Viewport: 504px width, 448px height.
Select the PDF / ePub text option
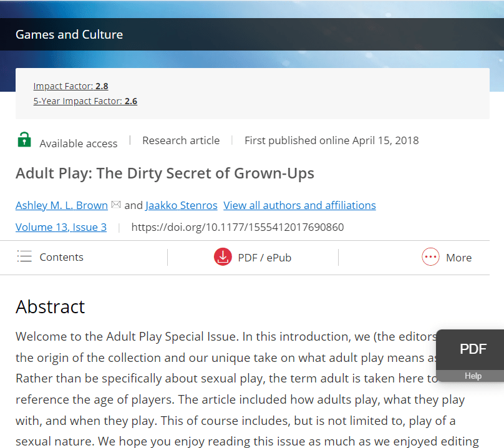(264, 258)
